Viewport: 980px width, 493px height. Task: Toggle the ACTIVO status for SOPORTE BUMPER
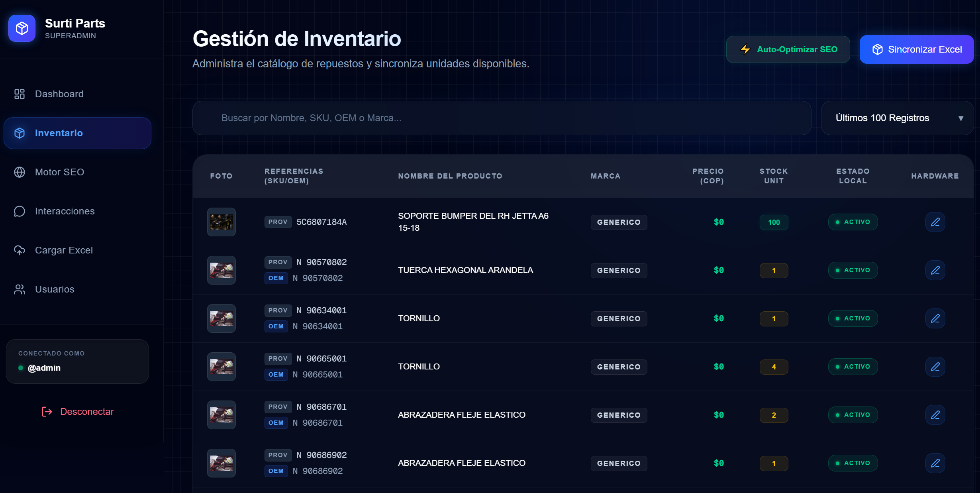click(x=853, y=222)
